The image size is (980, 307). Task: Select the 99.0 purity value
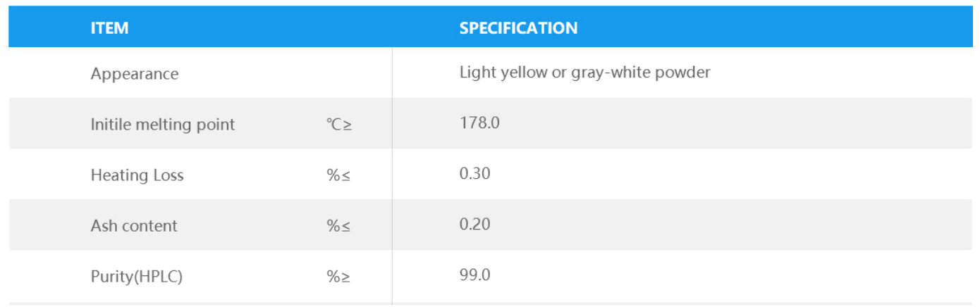474,275
